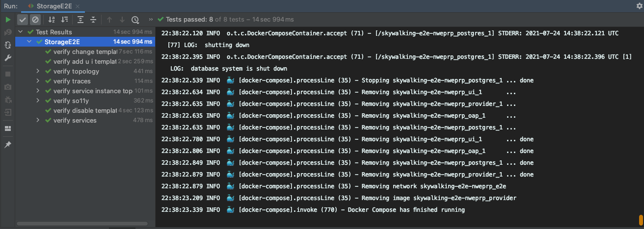
Task: Go to next failed test arrow
Action: 122,20
